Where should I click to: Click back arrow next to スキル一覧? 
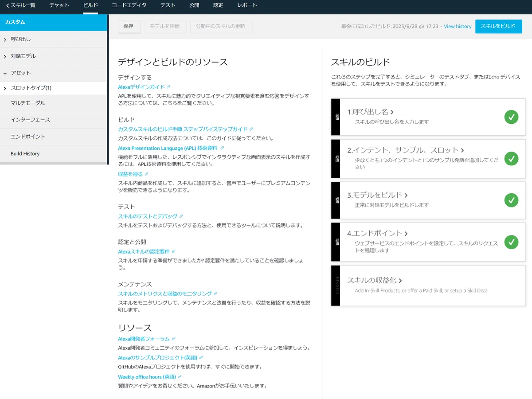point(7,5)
